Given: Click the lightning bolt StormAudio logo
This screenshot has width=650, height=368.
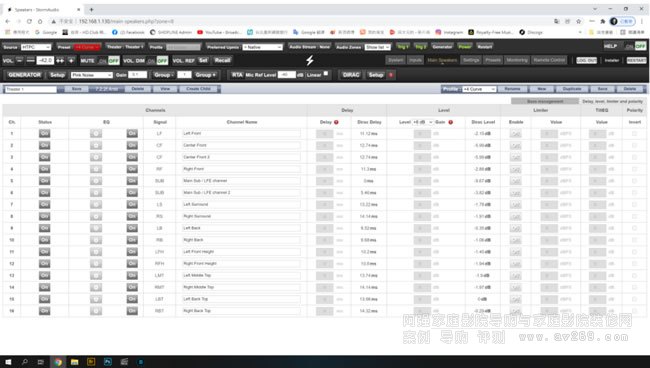Looking at the screenshot, I should (x=310, y=61).
